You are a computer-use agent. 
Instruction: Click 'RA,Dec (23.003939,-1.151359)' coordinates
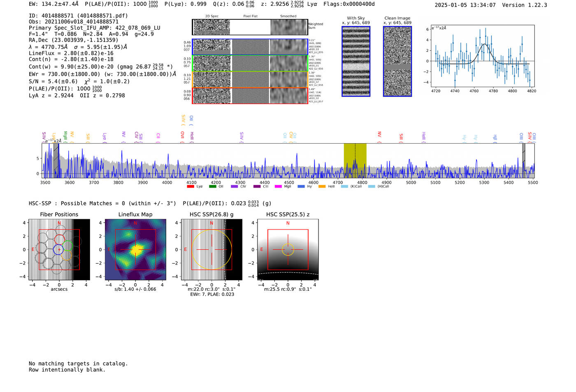pos(74,40)
